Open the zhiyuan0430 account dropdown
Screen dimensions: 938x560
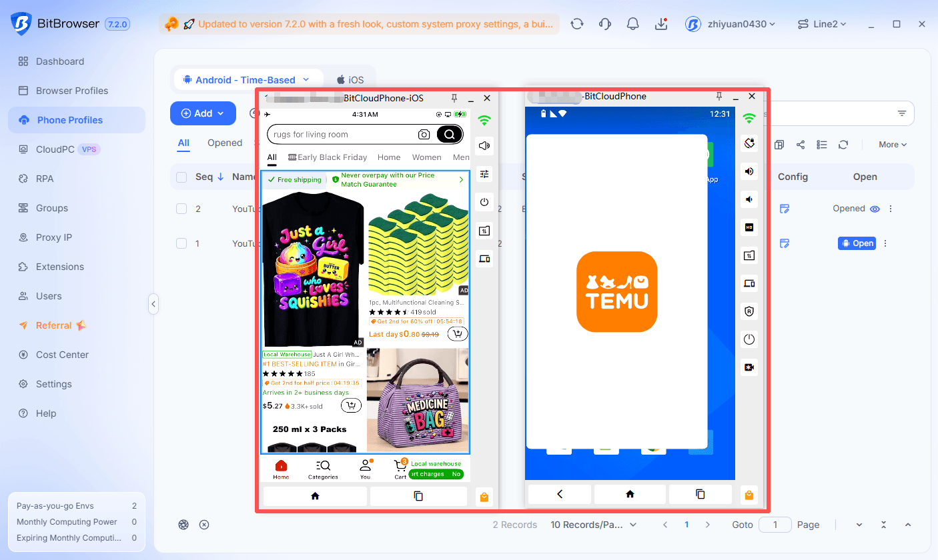731,24
